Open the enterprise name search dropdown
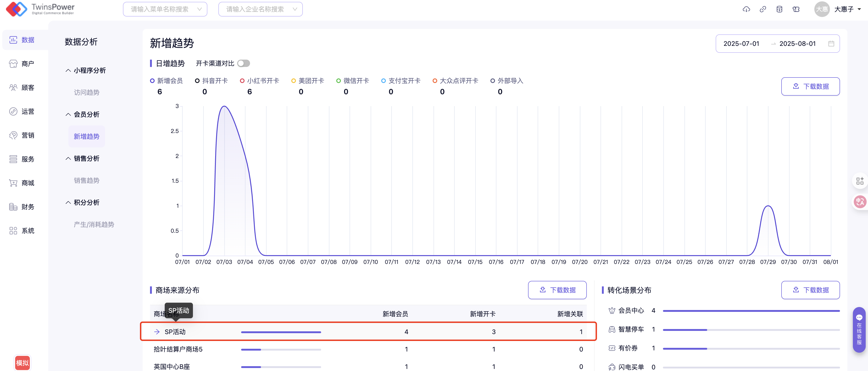The height and width of the screenshot is (371, 868). click(x=260, y=9)
